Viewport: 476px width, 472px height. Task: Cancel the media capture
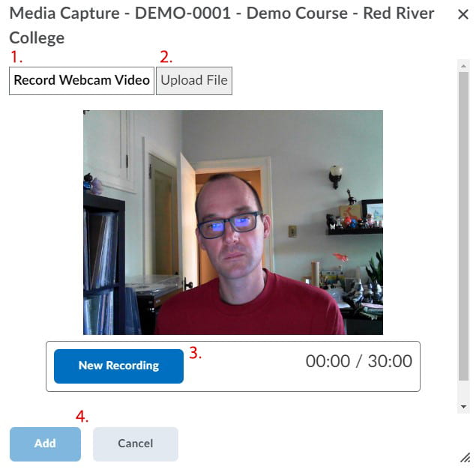point(136,444)
